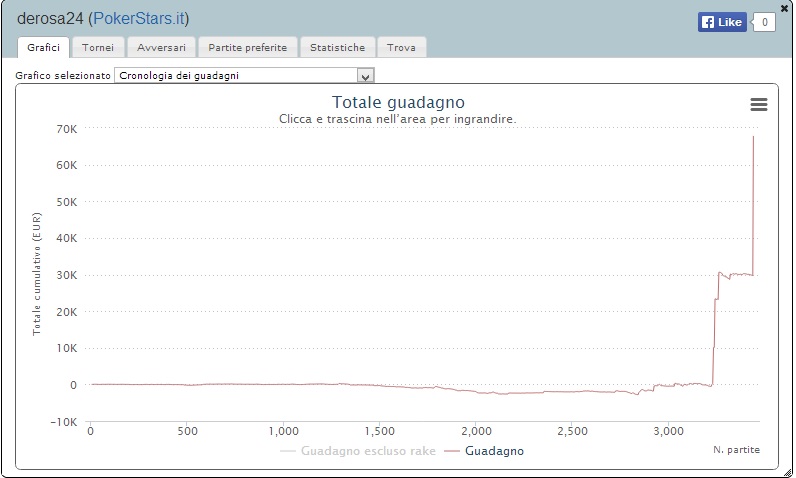This screenshot has height=478, width=796.
Task: Click the Totale guadagno chart title
Action: click(x=398, y=102)
